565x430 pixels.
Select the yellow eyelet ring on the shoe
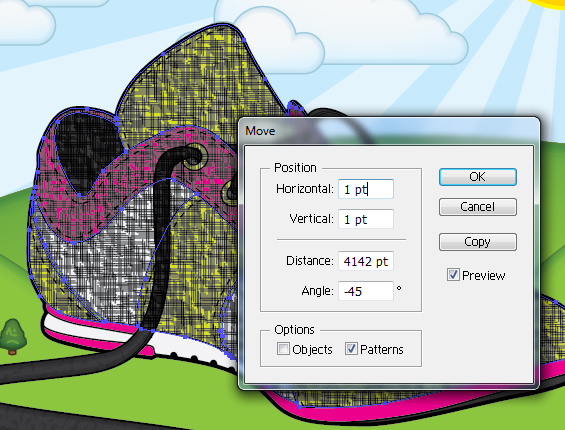click(196, 158)
